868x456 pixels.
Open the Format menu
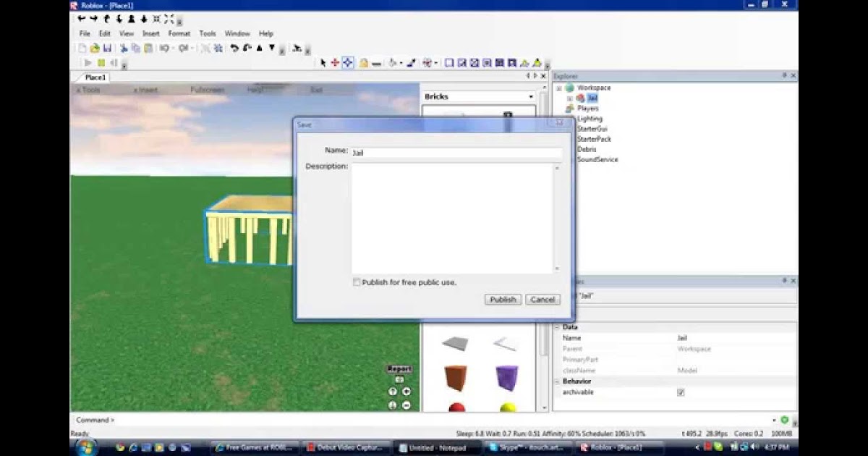[179, 33]
